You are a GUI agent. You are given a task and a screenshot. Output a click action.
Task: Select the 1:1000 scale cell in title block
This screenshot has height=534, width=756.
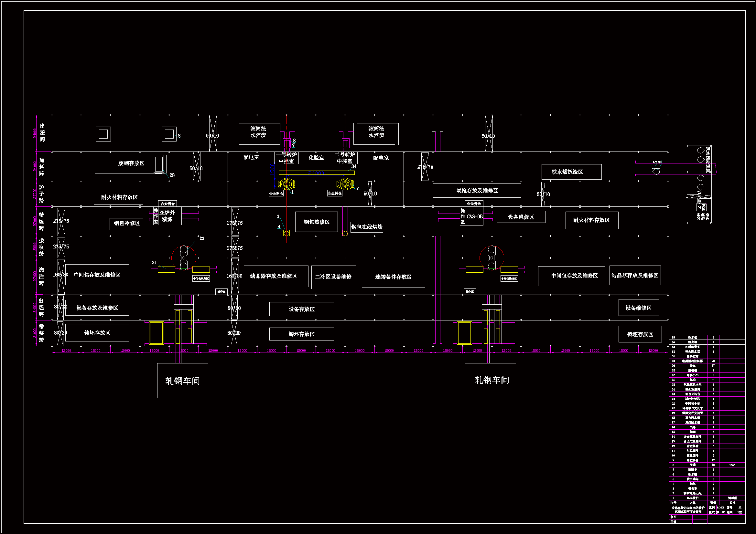point(720,508)
